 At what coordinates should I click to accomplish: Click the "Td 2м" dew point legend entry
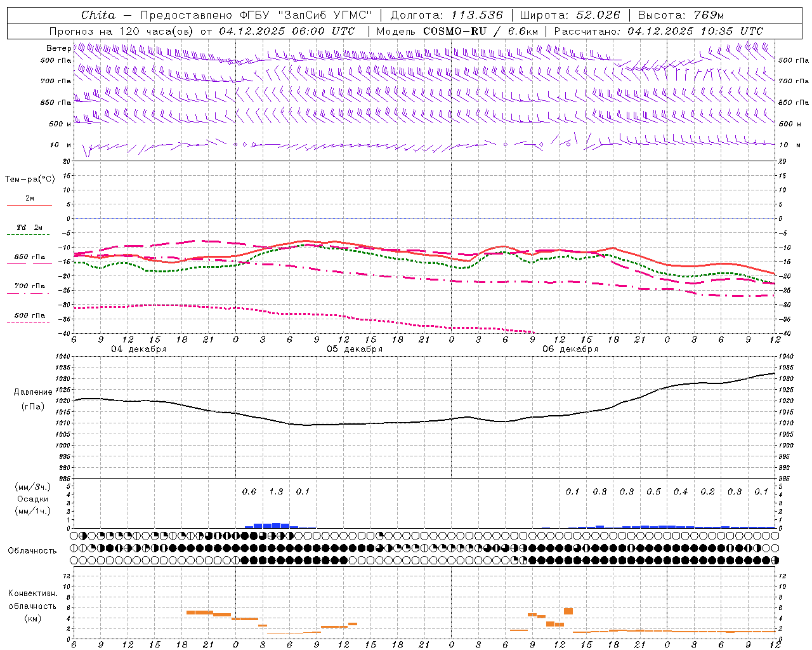(29, 227)
